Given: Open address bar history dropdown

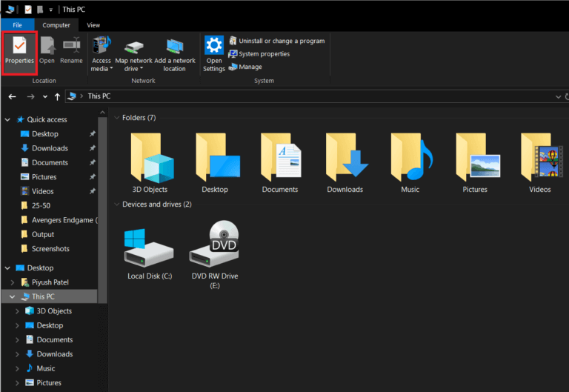Looking at the screenshot, I should click(558, 96).
